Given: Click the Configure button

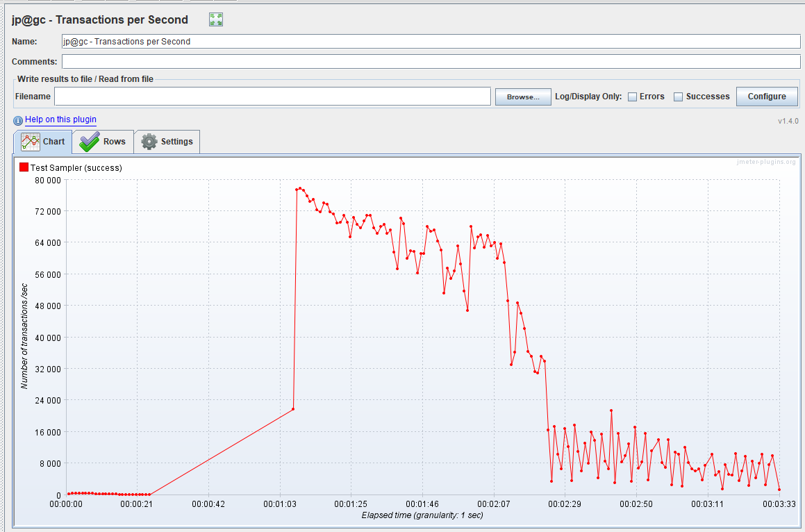Looking at the screenshot, I should 767,97.
